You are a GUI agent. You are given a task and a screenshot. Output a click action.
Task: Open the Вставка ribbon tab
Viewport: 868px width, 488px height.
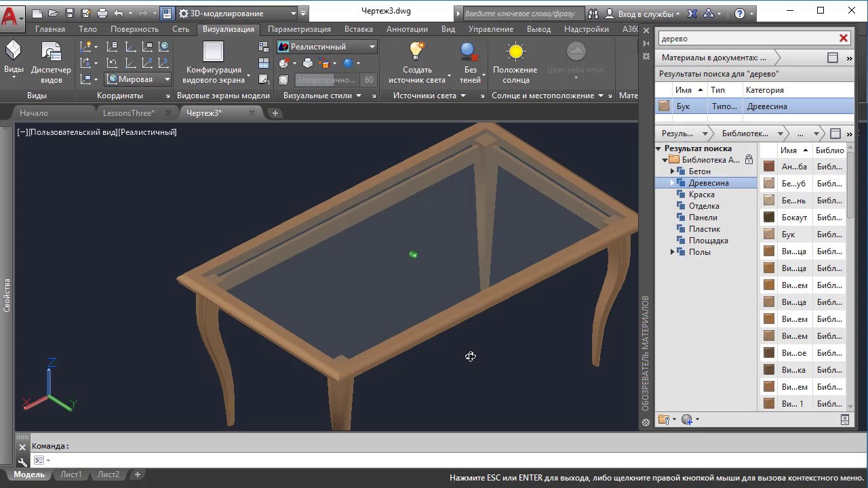359,29
